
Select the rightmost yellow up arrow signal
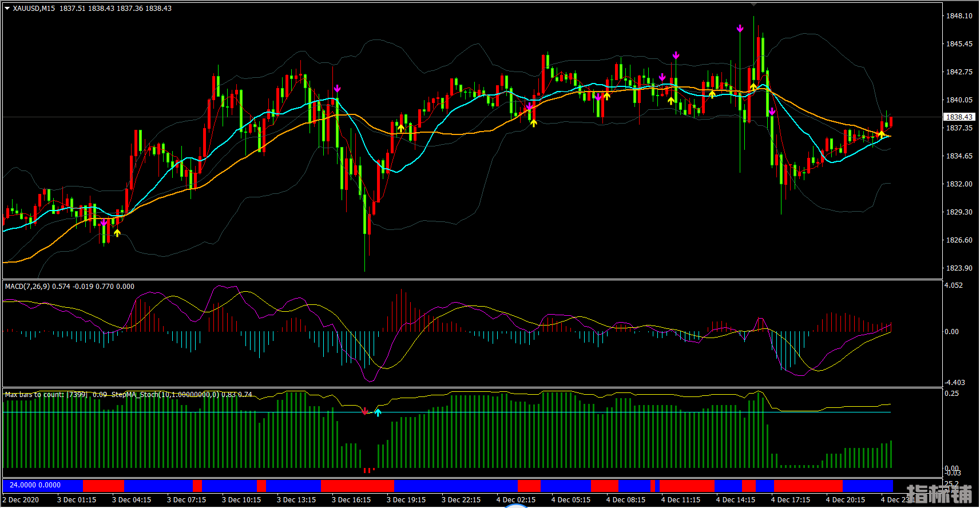coord(882,134)
